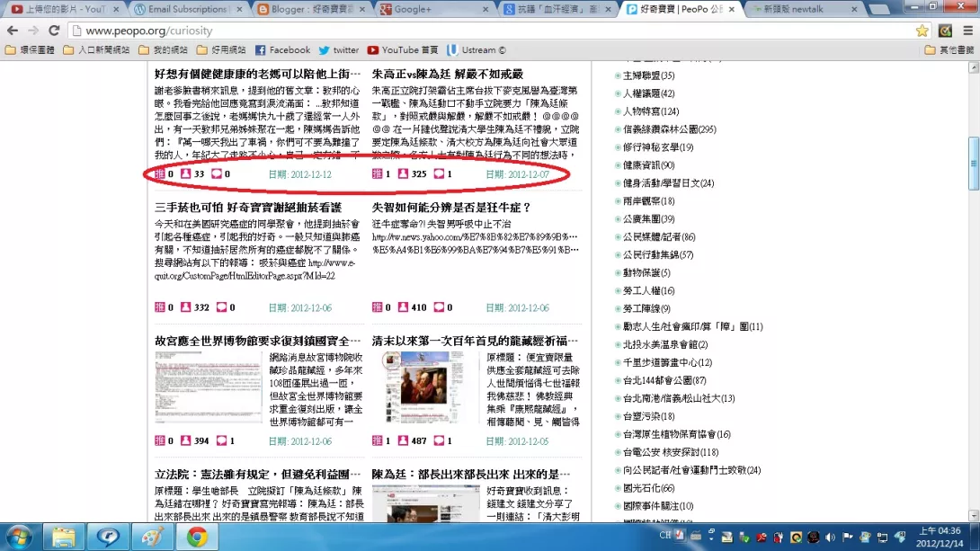Image resolution: width=980 pixels, height=551 pixels.
Task: Switch to the Blogger tab
Action: (x=310, y=9)
